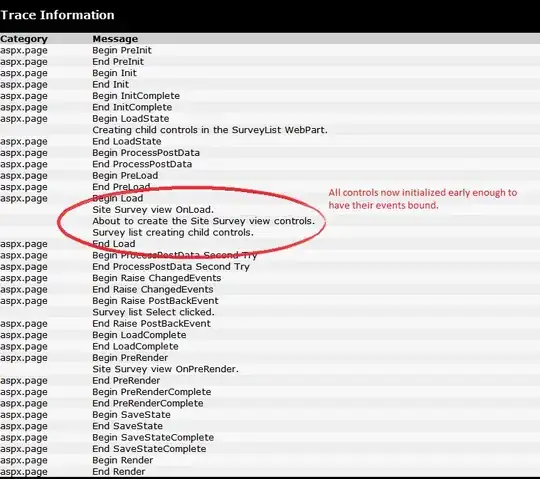Click the Begin PreInit message row

tap(270, 50)
